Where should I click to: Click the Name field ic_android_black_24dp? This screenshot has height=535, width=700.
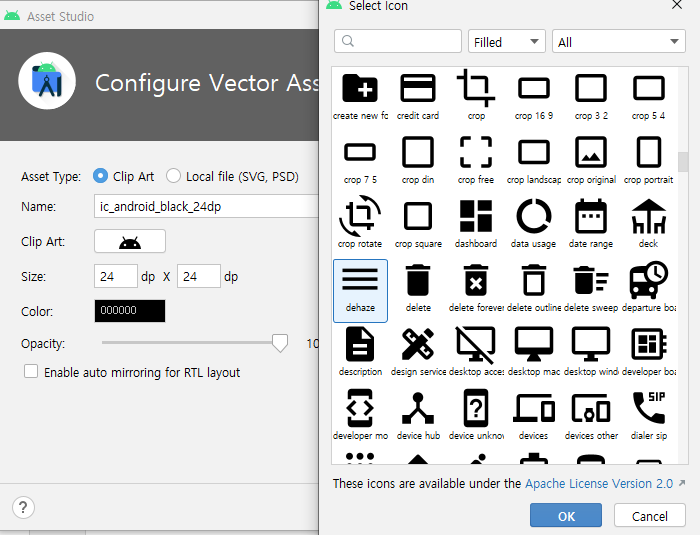tap(206, 206)
